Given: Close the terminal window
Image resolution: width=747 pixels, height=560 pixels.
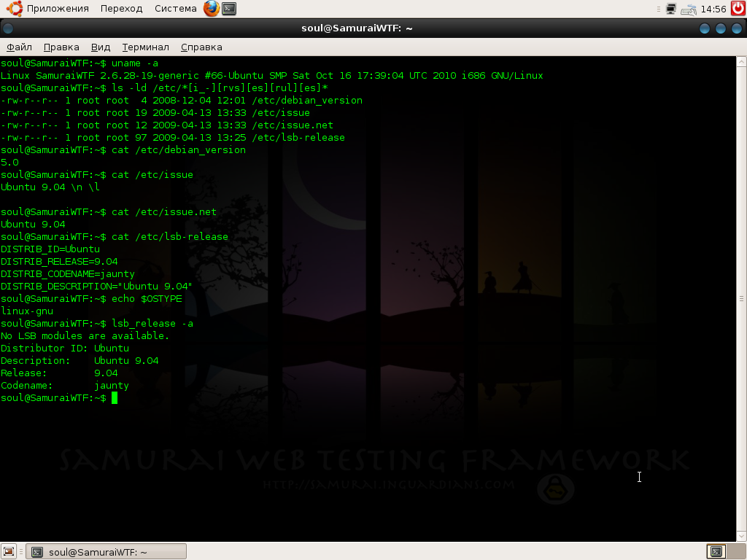Looking at the screenshot, I should (x=737, y=28).
